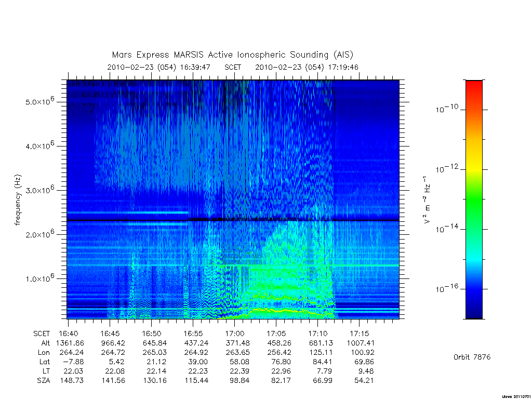Click altitude value '681.13'
This screenshot has height=399, width=532.
pos(321,343)
